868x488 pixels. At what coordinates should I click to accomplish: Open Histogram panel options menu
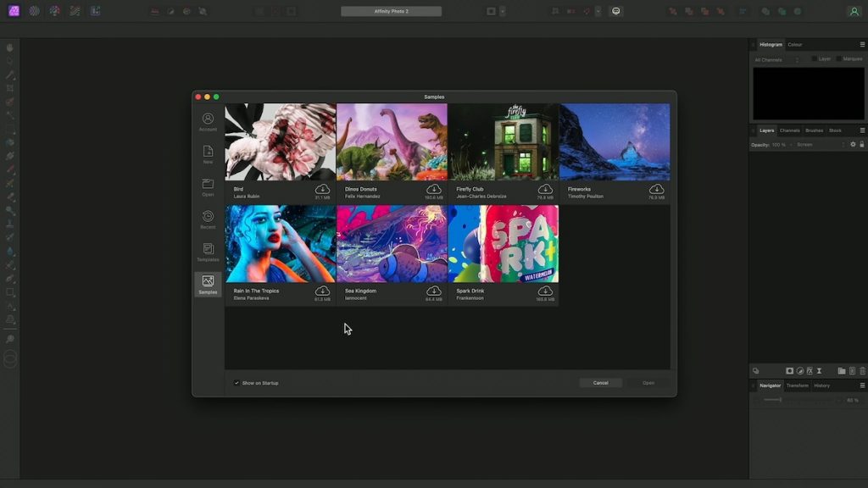862,44
